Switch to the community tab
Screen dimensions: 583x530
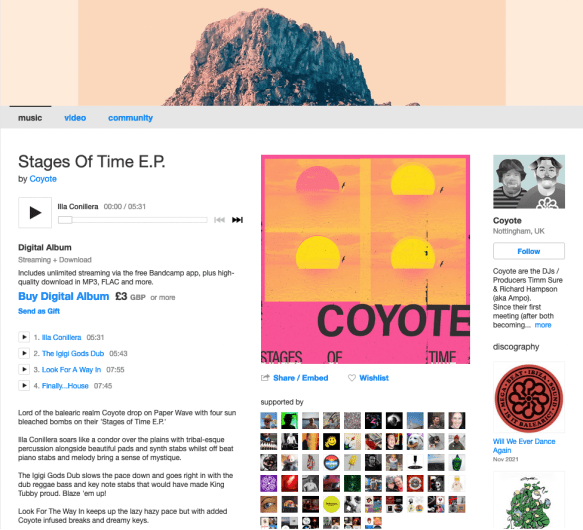[131, 118]
